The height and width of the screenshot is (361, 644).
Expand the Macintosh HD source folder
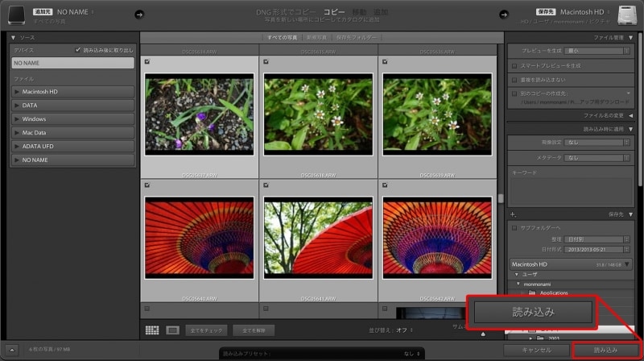(x=17, y=92)
